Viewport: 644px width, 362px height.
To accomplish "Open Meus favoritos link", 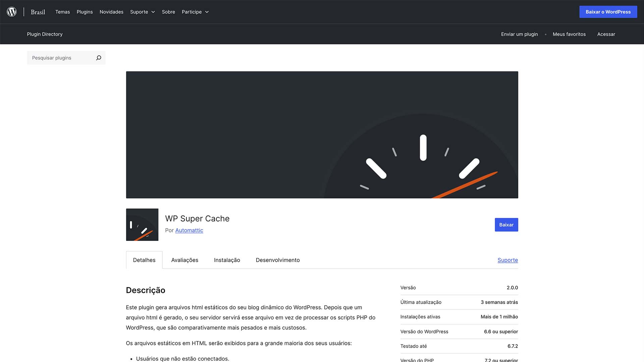I will tap(569, 34).
